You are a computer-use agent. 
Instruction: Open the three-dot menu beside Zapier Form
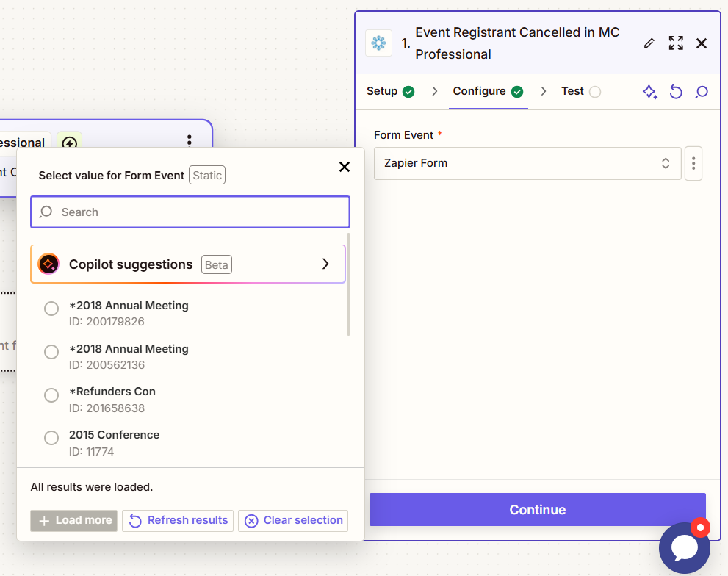click(693, 163)
